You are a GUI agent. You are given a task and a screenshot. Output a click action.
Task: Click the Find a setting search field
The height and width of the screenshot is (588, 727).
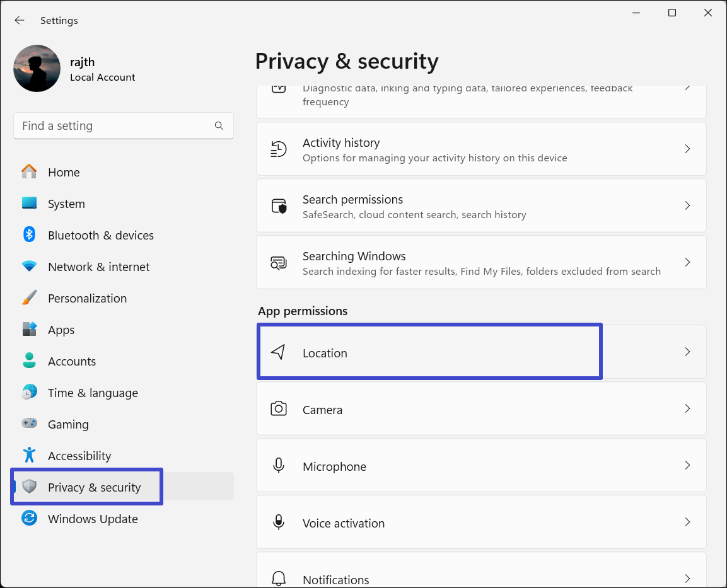pyautogui.click(x=113, y=126)
